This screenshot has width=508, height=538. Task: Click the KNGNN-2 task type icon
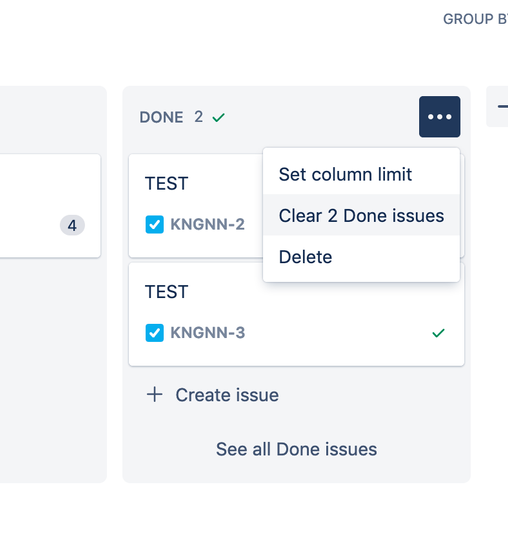click(x=154, y=224)
